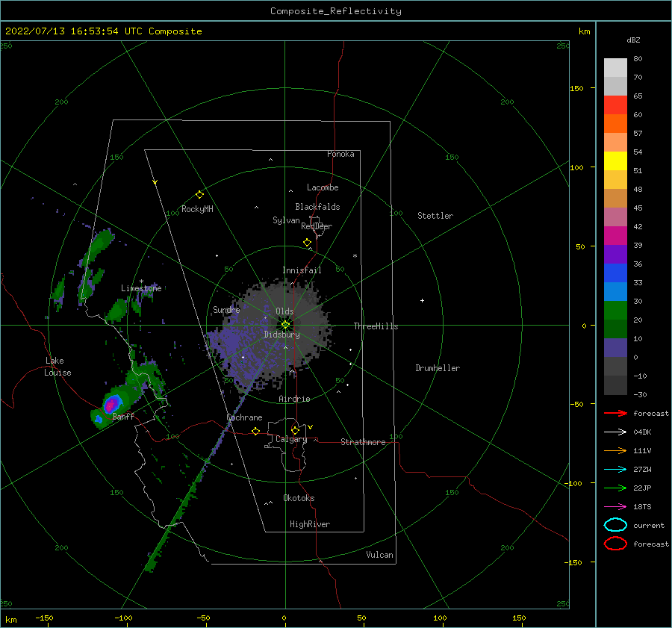The height and width of the screenshot is (628, 672).
Task: Click the cyan current ellipse icon
Action: coord(615,525)
